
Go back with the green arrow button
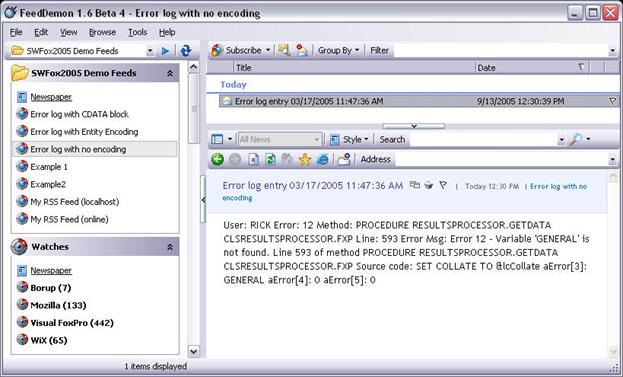pos(217,159)
